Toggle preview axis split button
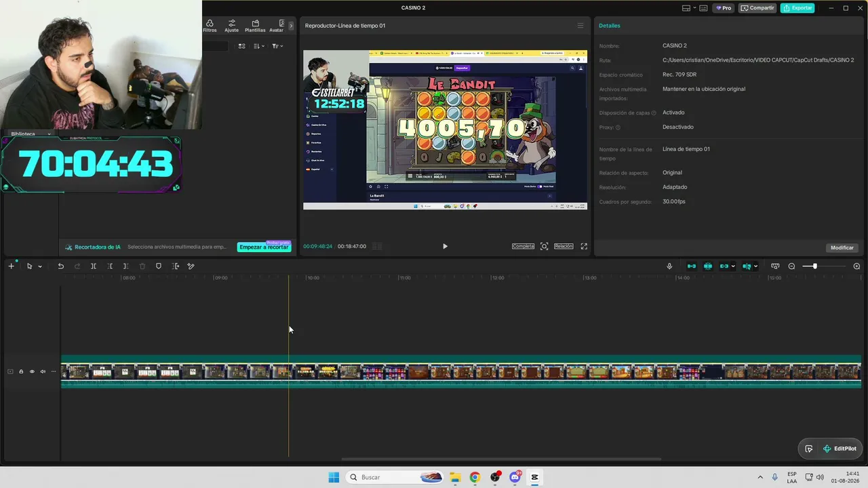 click(x=747, y=266)
